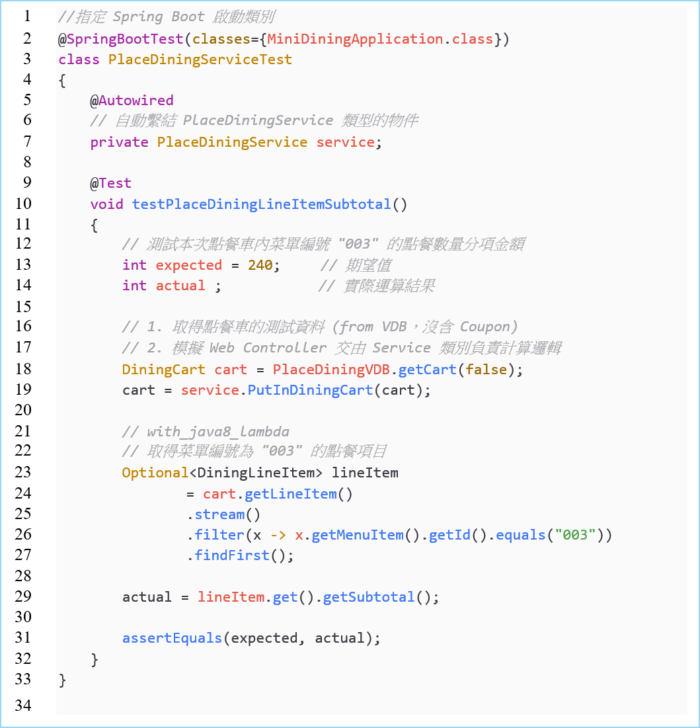Image resolution: width=700 pixels, height=728 pixels.
Task: Click the void keyword on line 10
Action: (x=107, y=204)
